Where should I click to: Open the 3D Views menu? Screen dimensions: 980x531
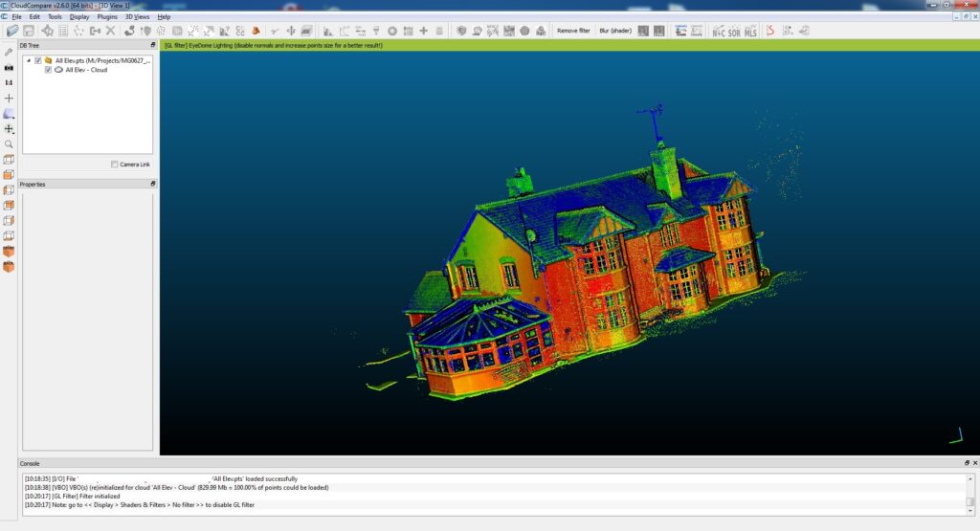[x=136, y=17]
